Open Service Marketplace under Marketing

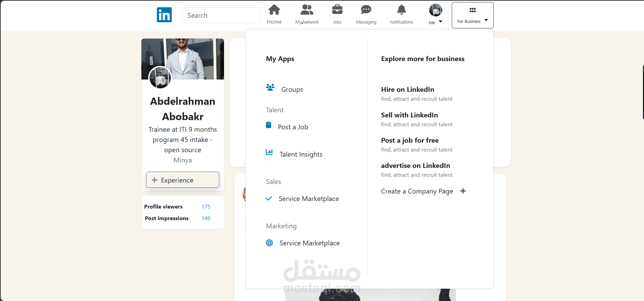click(310, 243)
